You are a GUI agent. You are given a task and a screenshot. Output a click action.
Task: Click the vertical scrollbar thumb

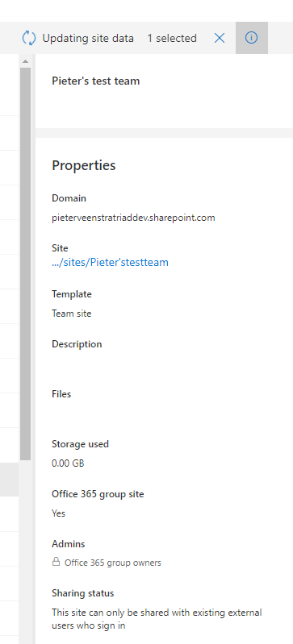tap(25, 264)
